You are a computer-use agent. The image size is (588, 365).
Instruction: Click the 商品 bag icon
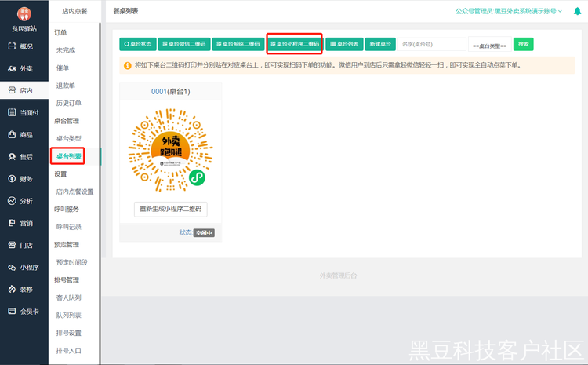click(x=12, y=134)
